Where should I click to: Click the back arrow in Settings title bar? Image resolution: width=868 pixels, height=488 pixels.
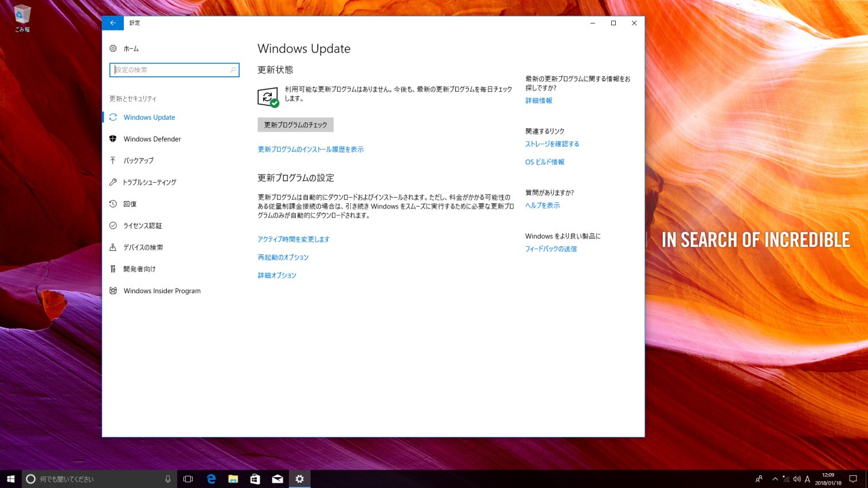coord(113,23)
